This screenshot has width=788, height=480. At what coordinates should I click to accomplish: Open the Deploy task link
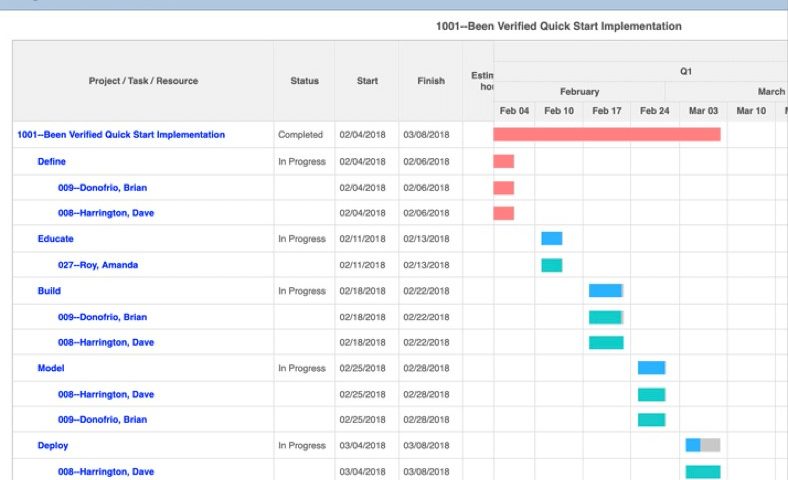53,445
